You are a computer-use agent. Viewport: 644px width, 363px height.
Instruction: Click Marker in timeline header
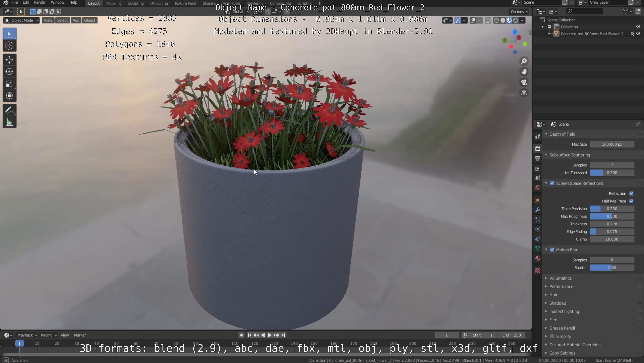click(80, 335)
